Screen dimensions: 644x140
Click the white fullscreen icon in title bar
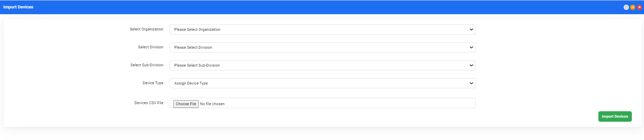click(626, 7)
